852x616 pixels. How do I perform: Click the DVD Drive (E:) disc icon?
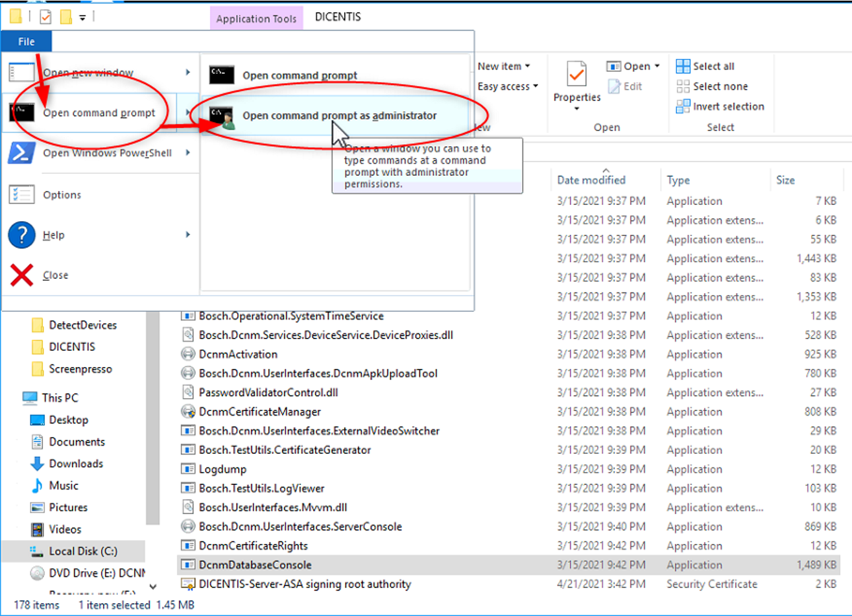click(38, 573)
